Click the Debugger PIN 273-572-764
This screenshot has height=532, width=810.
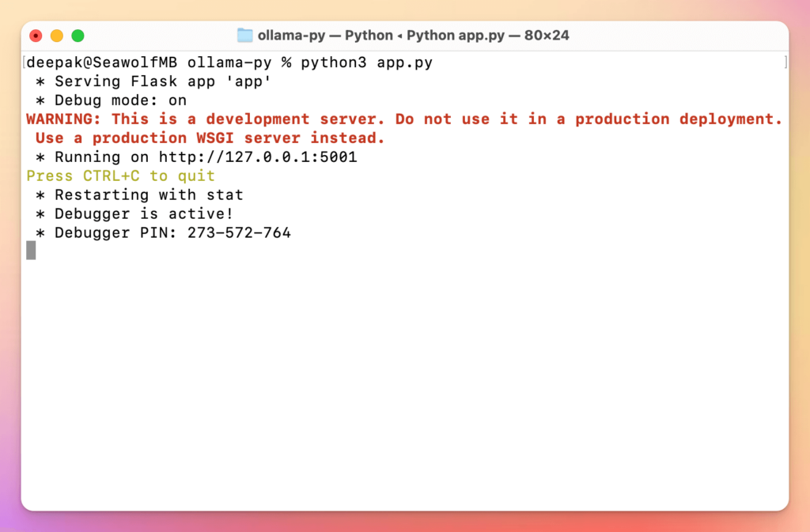click(239, 233)
